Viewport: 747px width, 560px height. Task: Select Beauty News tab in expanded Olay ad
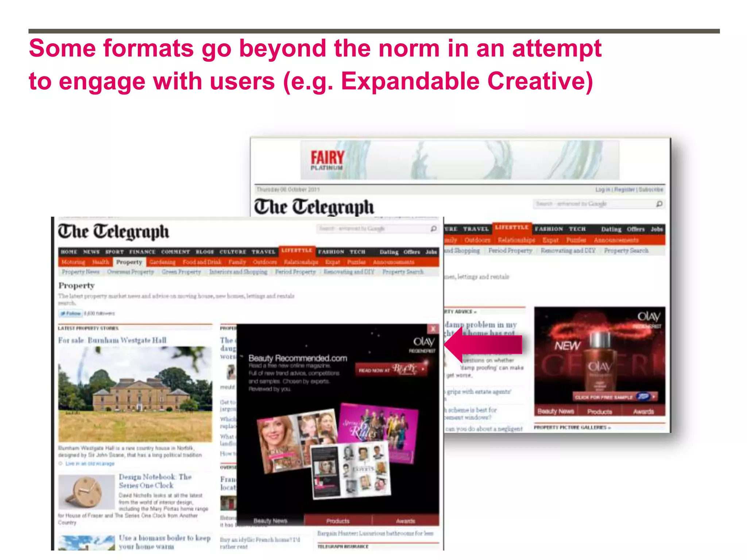click(270, 521)
